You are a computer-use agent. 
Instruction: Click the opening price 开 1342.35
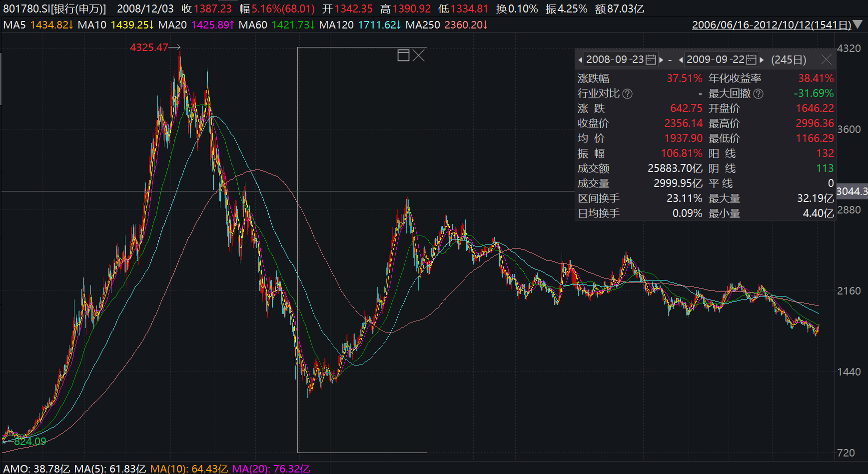coord(347,9)
